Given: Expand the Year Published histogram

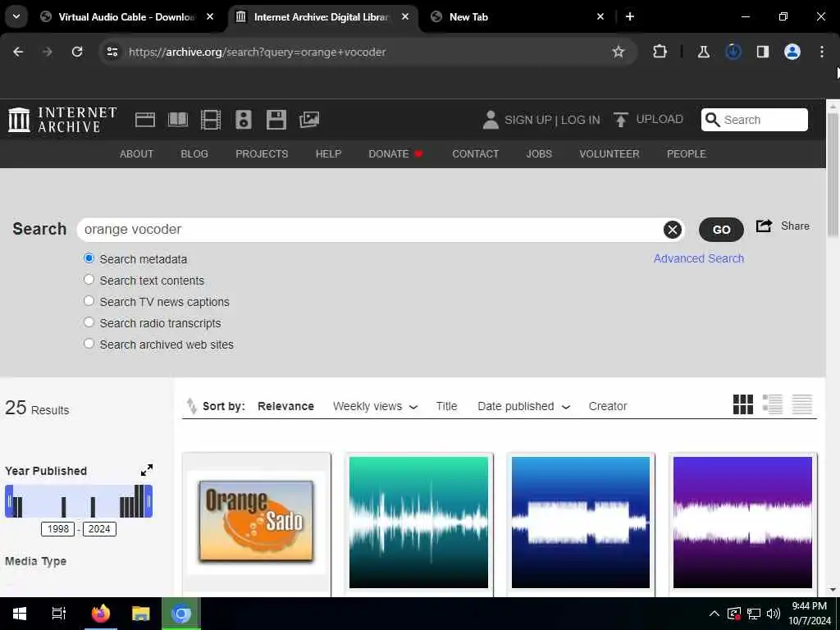Looking at the screenshot, I should 146,470.
